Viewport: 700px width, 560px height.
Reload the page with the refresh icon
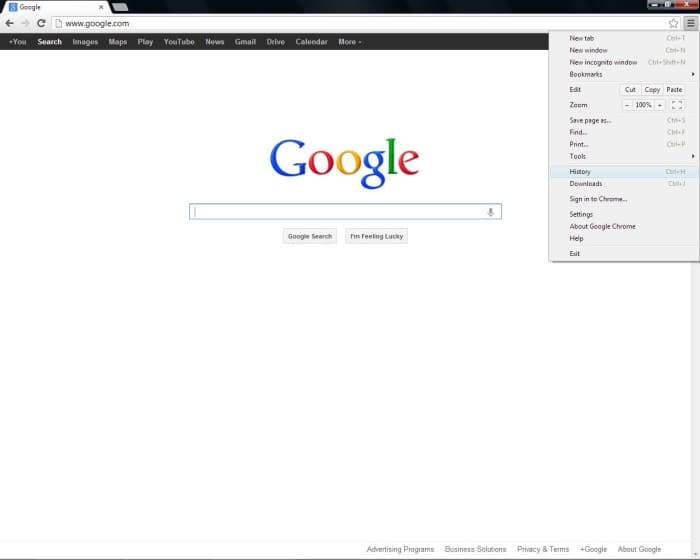(x=41, y=23)
